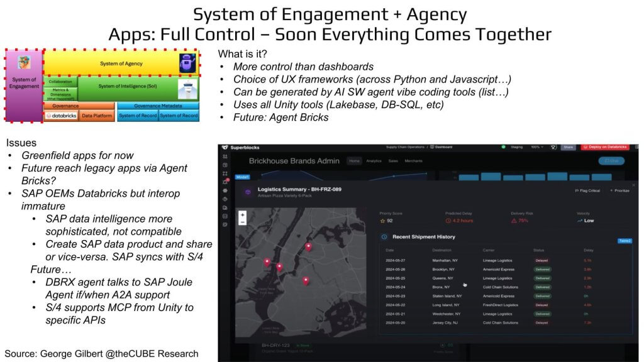Viewport: 644px width, 362px height.
Task: Close the Logistics Summary modal
Action: click(x=635, y=185)
